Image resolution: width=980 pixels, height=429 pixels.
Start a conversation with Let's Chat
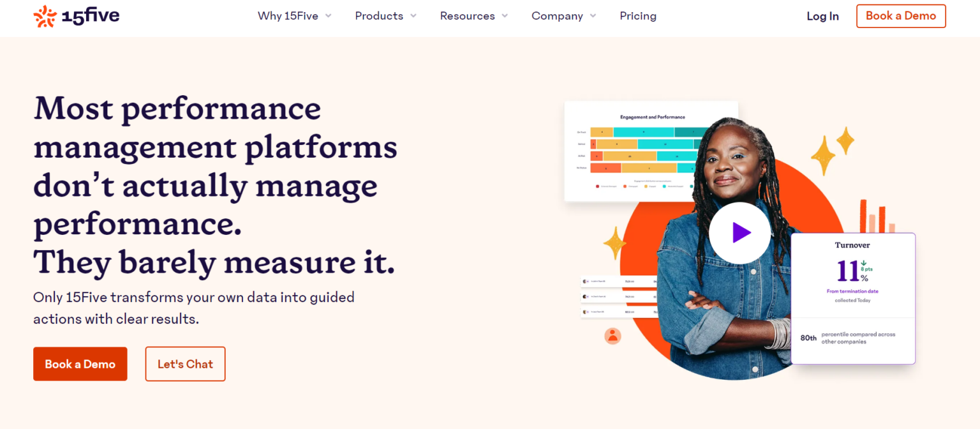point(185,364)
